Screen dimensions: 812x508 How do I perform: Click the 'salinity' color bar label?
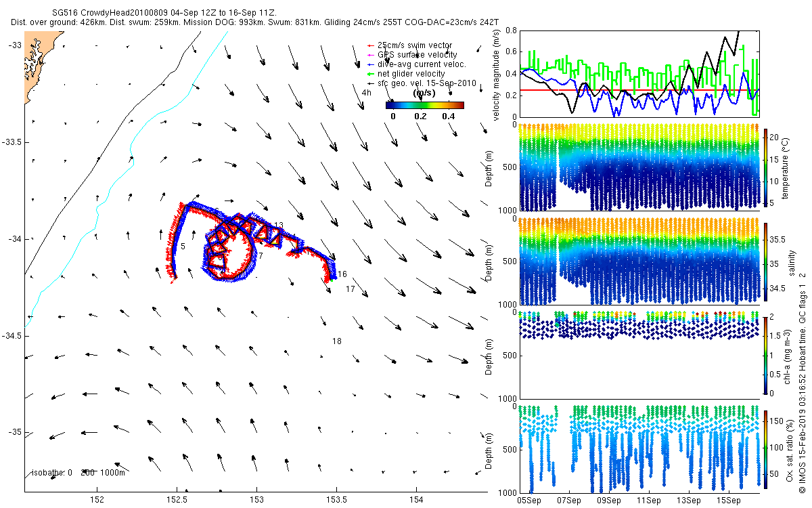tap(791, 261)
